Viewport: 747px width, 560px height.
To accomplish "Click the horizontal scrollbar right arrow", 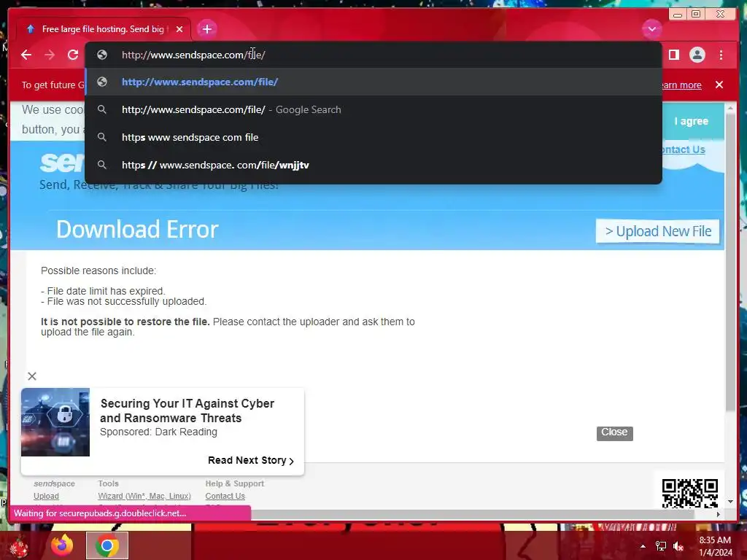I will [x=719, y=514].
